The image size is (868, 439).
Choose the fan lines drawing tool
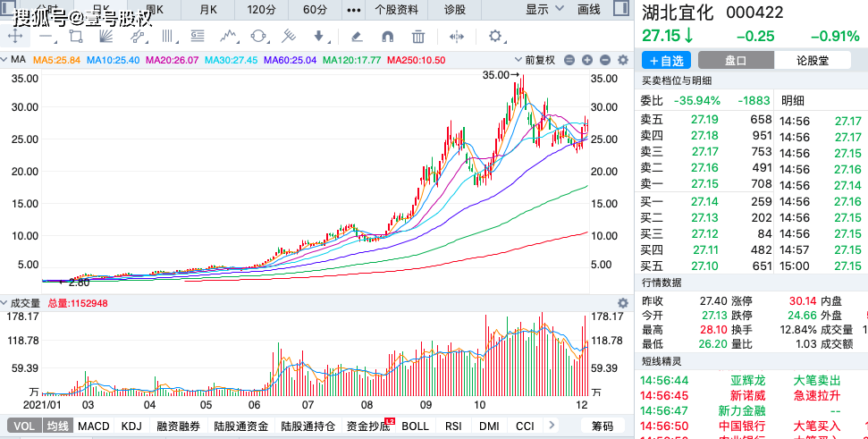pyautogui.click(x=105, y=37)
